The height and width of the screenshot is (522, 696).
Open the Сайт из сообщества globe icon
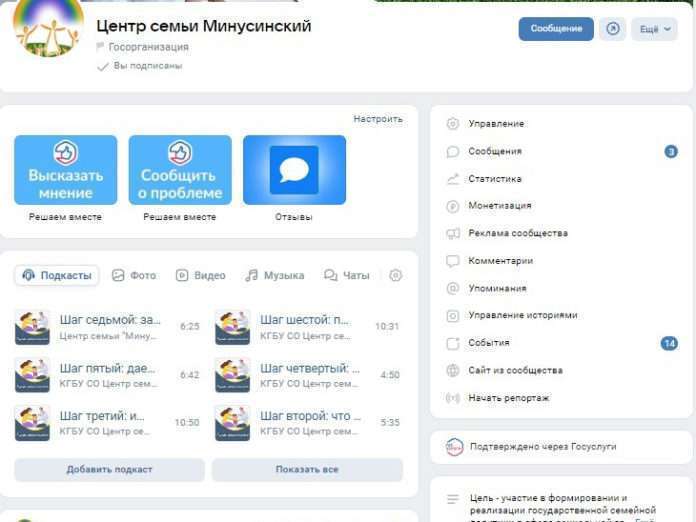coord(452,371)
